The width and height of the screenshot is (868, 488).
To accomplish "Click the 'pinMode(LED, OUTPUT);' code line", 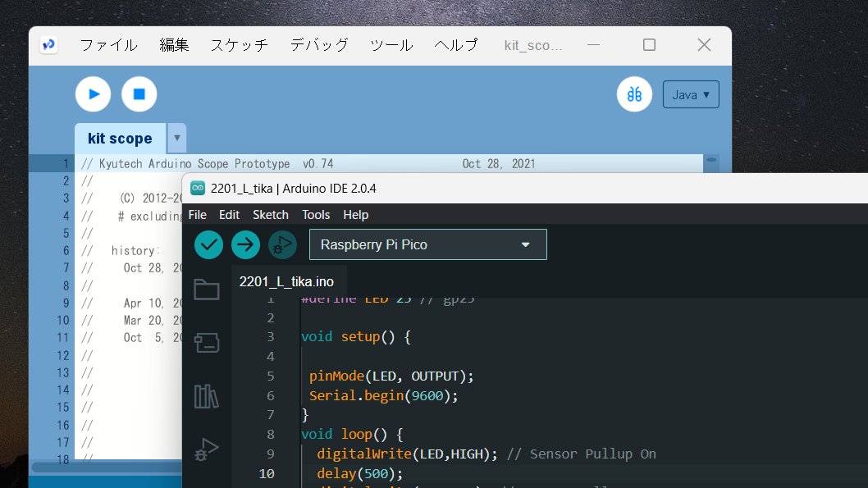I will click(391, 376).
